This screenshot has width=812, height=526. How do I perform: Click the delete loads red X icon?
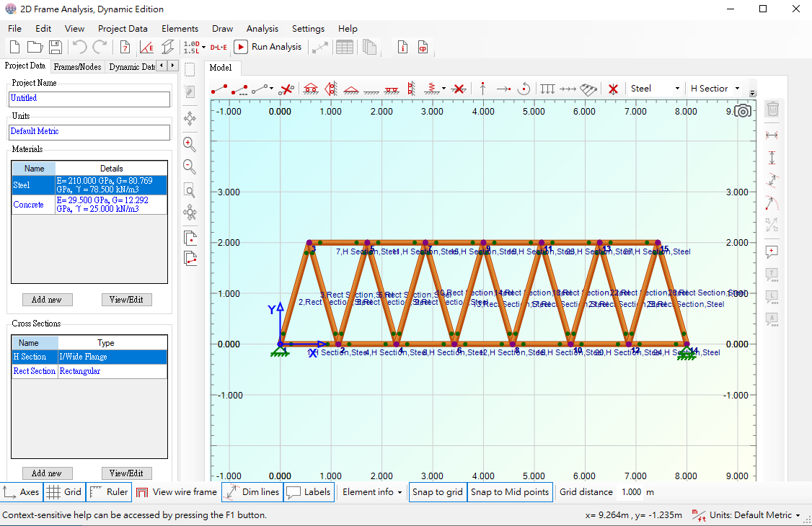pyautogui.click(x=613, y=89)
